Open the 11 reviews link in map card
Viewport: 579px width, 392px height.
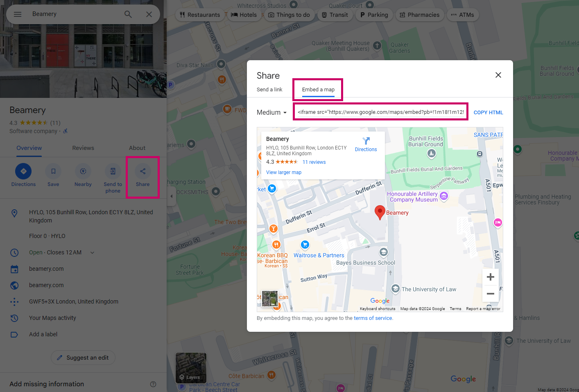(314, 162)
